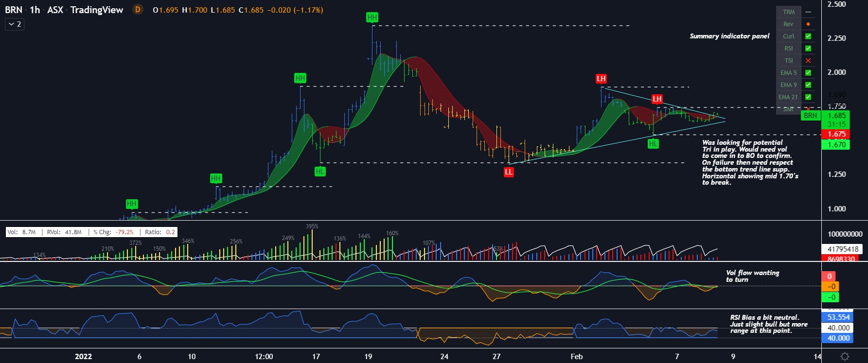Select the green BRN price line tag
This screenshot has height=363, width=868.
point(810,116)
